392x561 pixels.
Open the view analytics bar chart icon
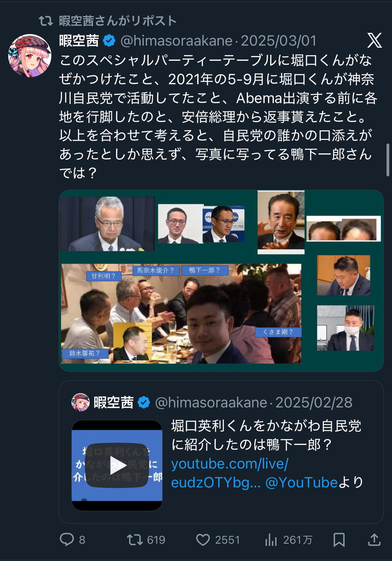[271, 540]
